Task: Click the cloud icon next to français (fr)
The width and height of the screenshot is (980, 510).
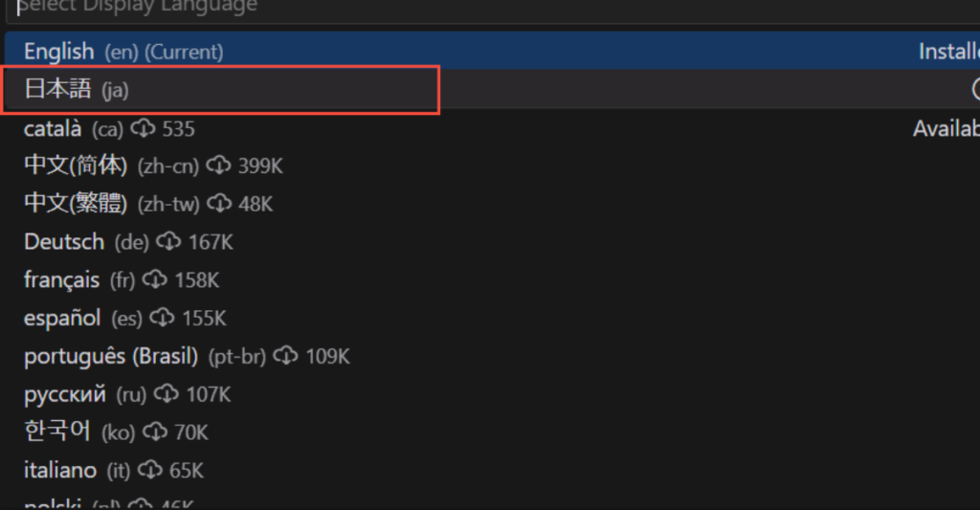Action: click(x=155, y=280)
